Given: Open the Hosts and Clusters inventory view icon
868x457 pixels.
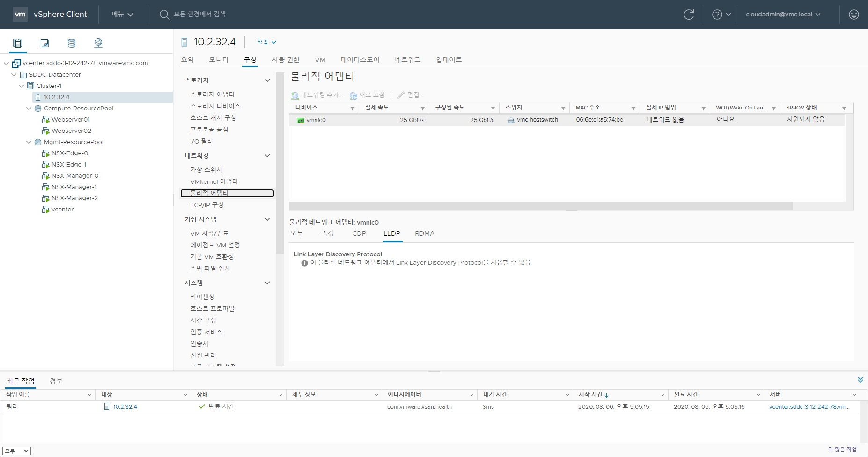Looking at the screenshot, I should [x=18, y=43].
